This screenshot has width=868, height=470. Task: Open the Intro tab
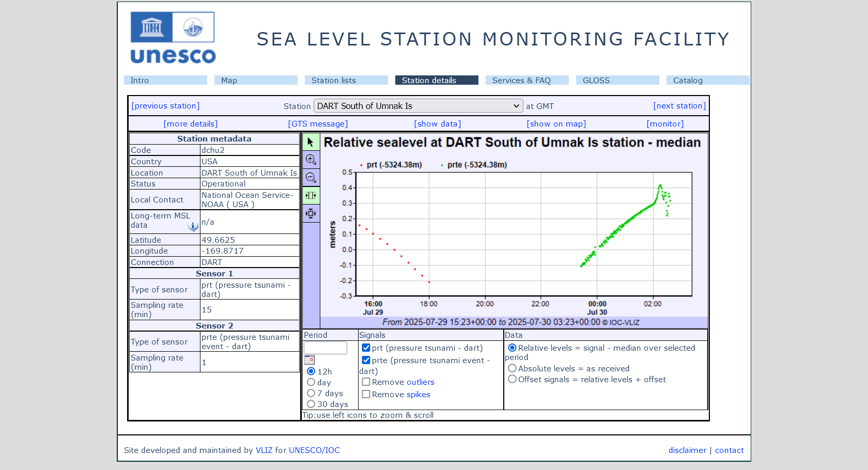tap(165, 80)
